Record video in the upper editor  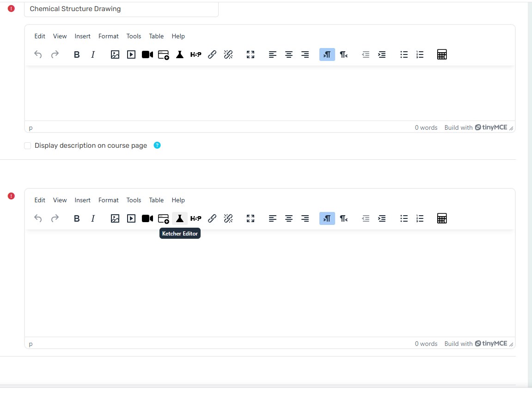pos(147,54)
